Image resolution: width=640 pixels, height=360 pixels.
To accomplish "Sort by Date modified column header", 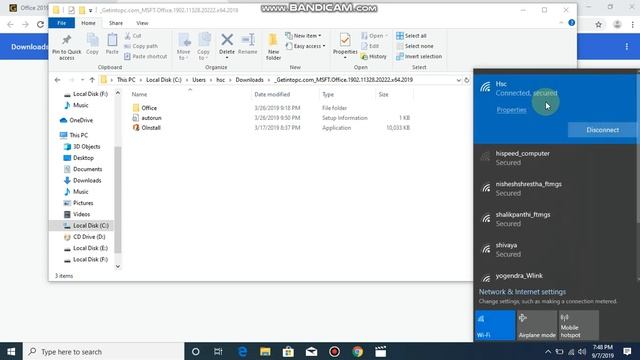I will point(272,94).
